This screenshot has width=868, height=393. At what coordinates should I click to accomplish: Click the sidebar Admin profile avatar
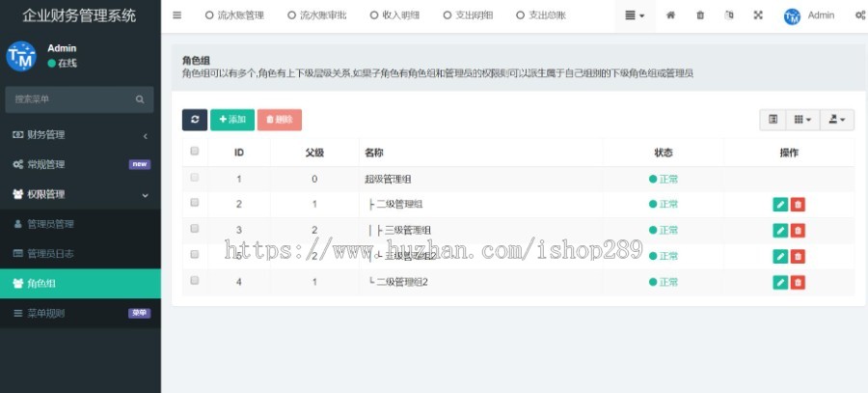click(21, 56)
